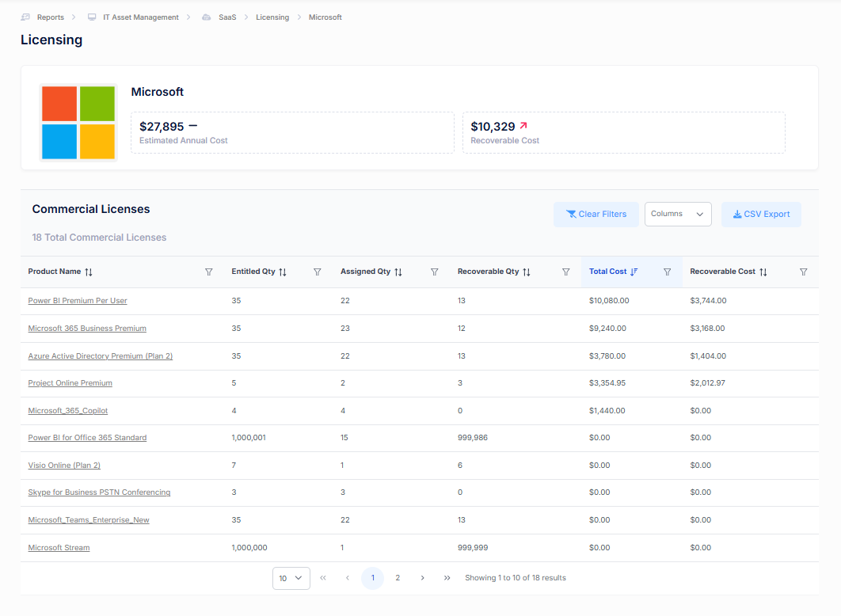The image size is (841, 616).
Task: Open the Microsoft_365_Copilot product link
Action: [x=68, y=411]
